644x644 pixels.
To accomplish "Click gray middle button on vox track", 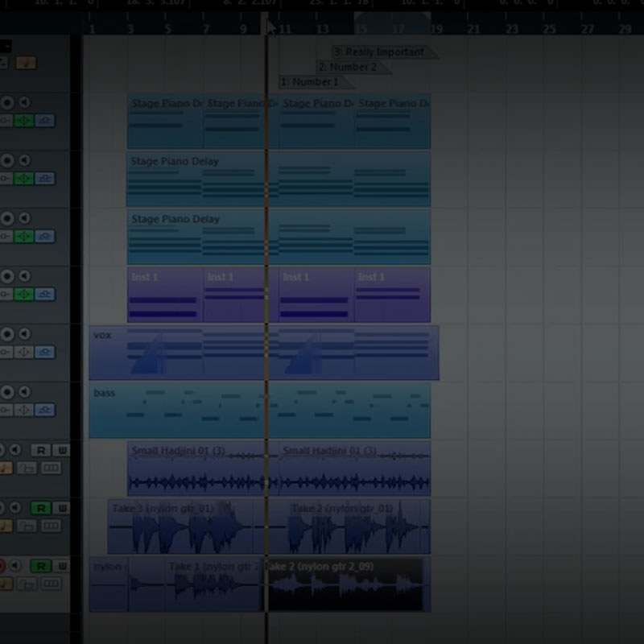I will [x=23, y=352].
